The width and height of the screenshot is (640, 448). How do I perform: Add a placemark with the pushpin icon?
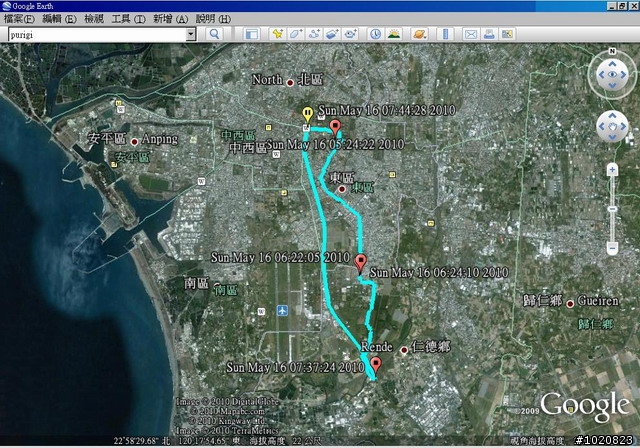[278, 34]
